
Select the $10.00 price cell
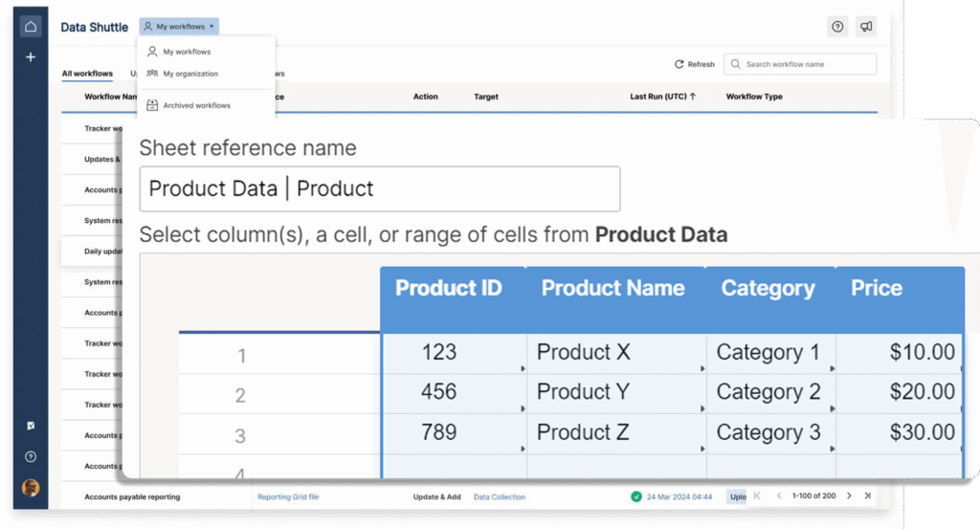(x=900, y=353)
